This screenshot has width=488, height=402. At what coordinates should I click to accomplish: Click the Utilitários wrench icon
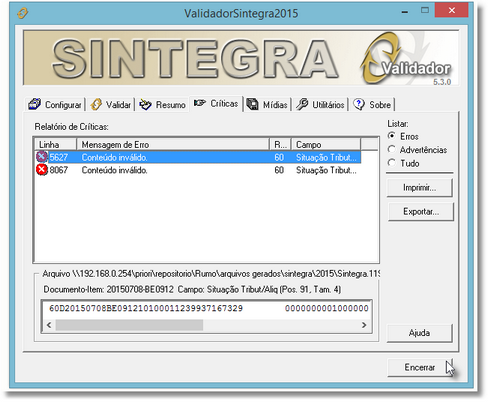[x=302, y=104]
